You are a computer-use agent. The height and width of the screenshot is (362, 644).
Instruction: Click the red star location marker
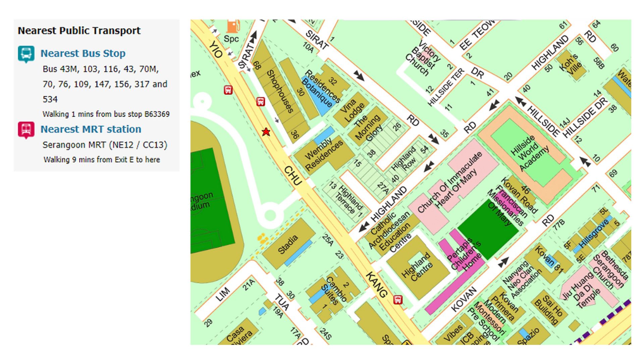pyautogui.click(x=266, y=132)
